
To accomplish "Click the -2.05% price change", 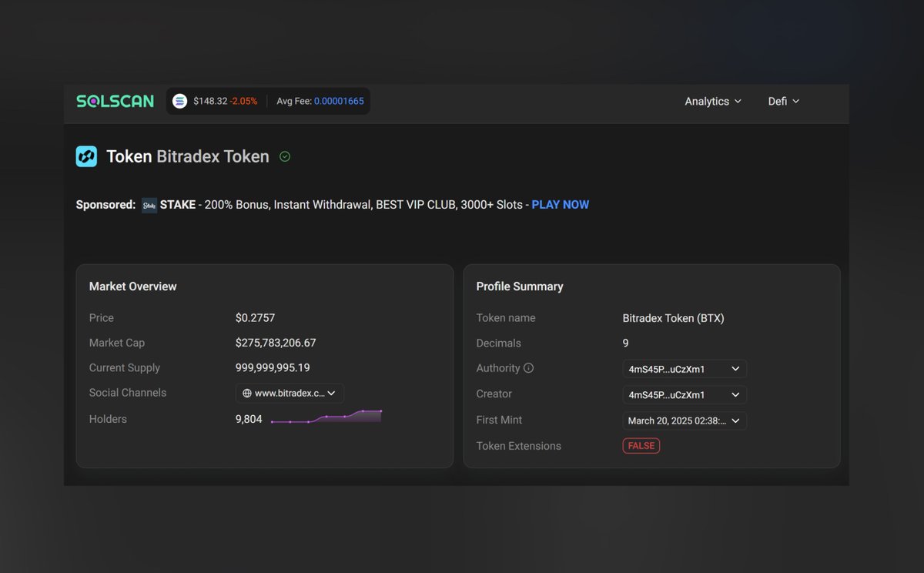I will pyautogui.click(x=243, y=101).
